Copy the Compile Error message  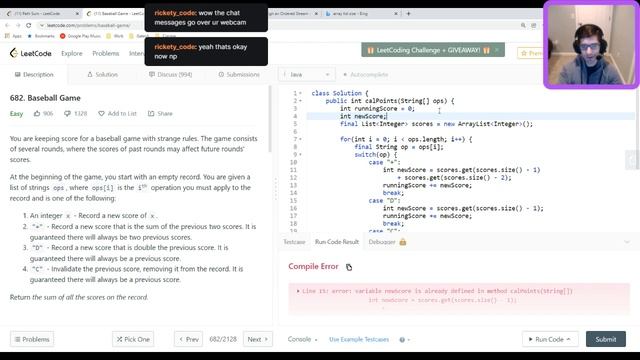tap(349, 267)
